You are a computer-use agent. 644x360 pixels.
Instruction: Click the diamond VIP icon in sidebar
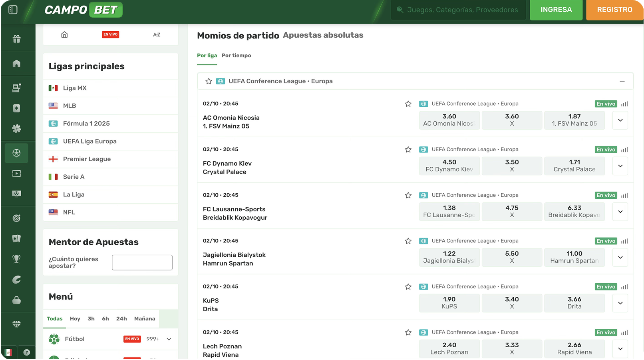coord(16,324)
